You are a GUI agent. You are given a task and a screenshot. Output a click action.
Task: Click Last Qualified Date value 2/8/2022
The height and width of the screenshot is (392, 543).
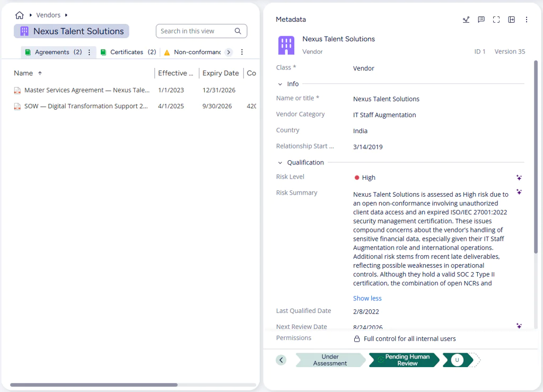tap(366, 312)
